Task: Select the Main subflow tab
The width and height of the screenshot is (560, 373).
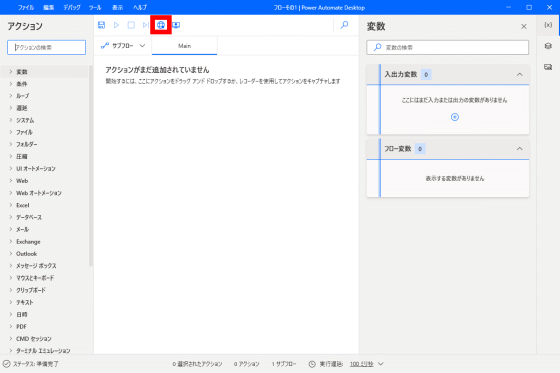Action: point(185,46)
